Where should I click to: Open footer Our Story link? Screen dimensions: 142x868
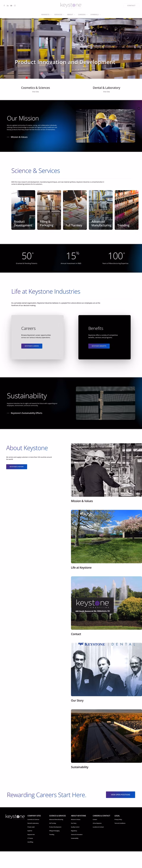coord(74,823)
